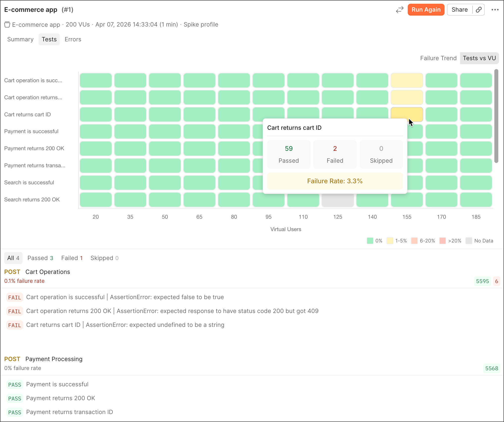
Task: Click the red 6 failure count badge
Action: pyautogui.click(x=497, y=281)
